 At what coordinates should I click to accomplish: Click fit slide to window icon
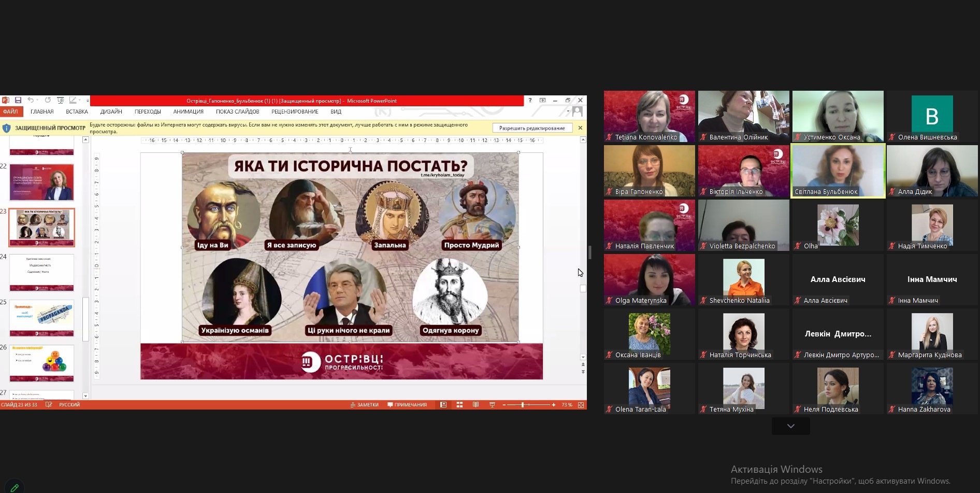click(x=581, y=405)
